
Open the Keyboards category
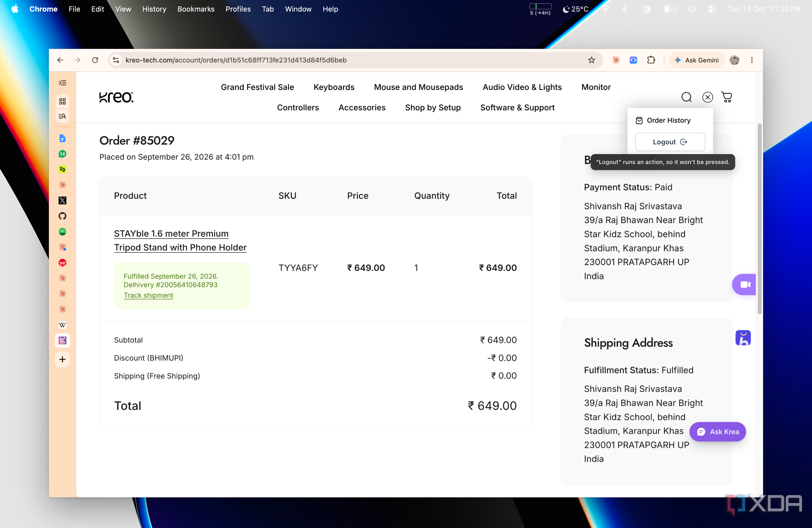[x=334, y=87]
